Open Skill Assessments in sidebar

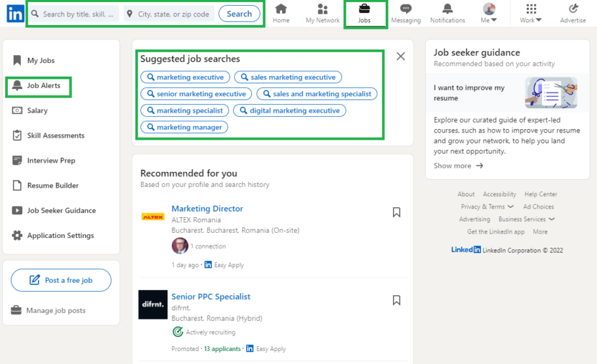click(x=49, y=136)
